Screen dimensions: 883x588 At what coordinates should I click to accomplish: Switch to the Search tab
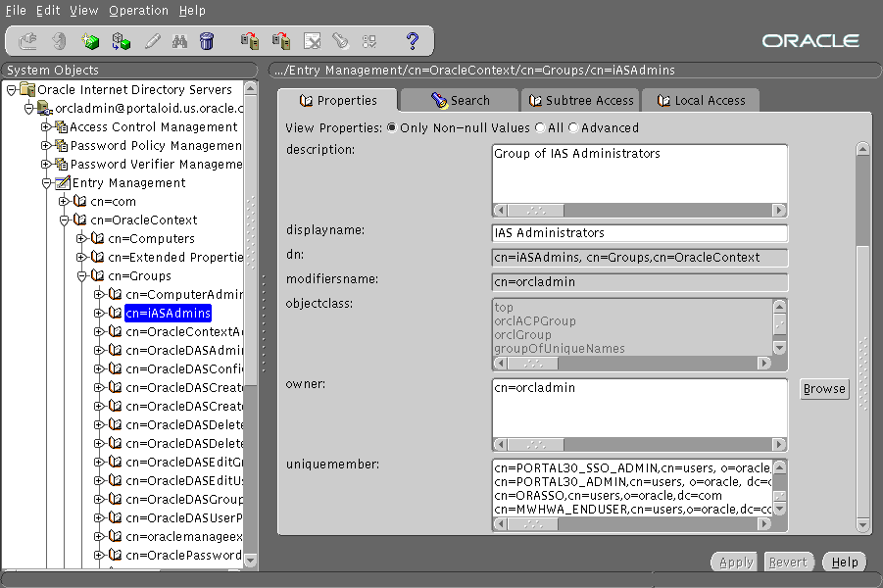coord(460,100)
